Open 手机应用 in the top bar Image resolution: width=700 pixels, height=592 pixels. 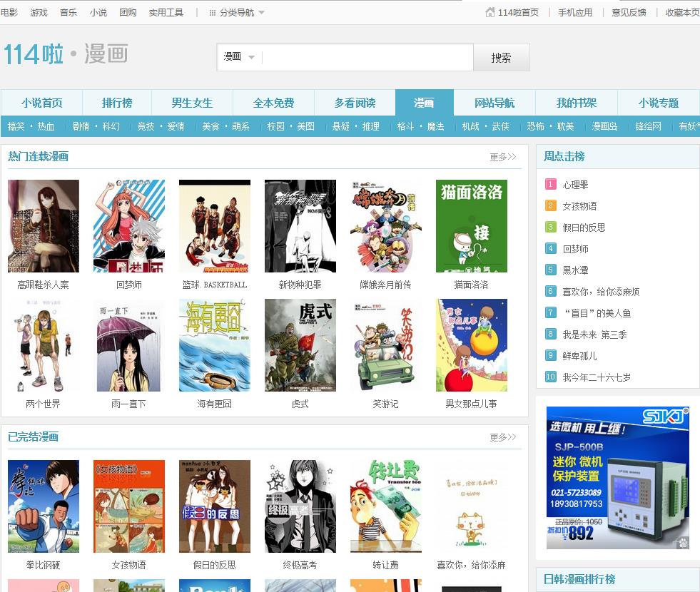[x=575, y=13]
